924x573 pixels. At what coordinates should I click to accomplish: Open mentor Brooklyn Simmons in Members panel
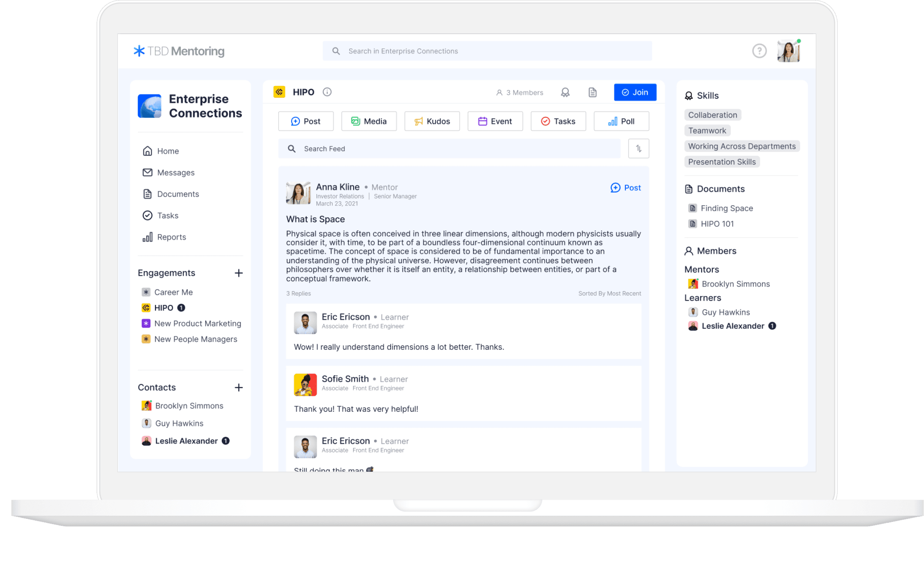pos(729,284)
